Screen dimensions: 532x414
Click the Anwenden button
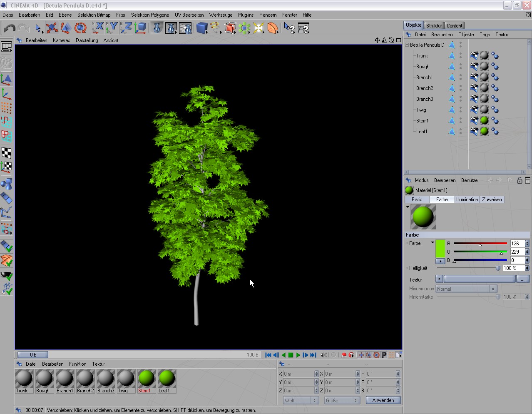pos(383,400)
